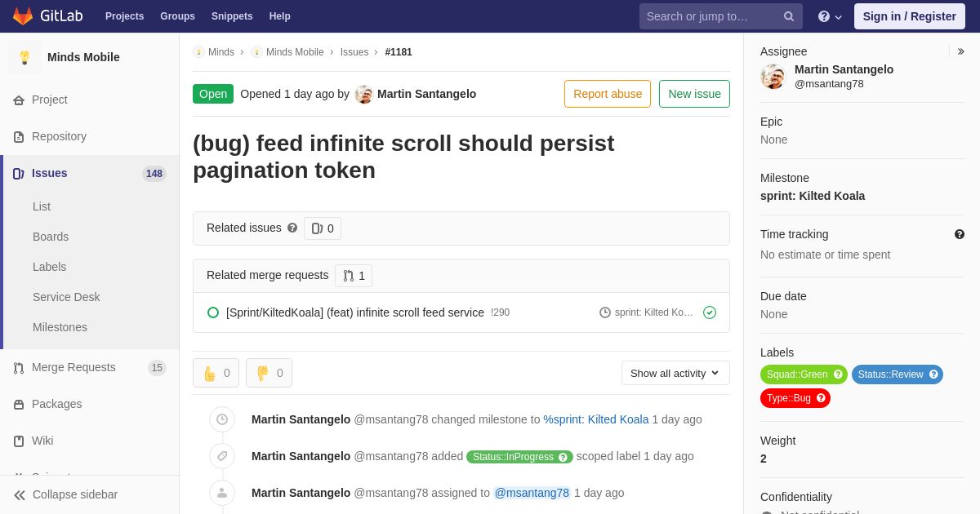Open the Help dropdown menu
Screen dimensions: 980x514
click(829, 16)
